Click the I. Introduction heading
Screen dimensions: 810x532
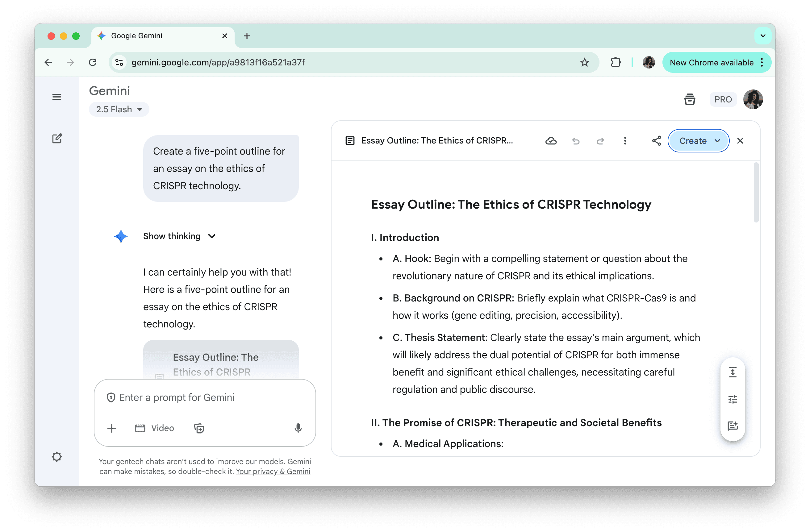[405, 238]
